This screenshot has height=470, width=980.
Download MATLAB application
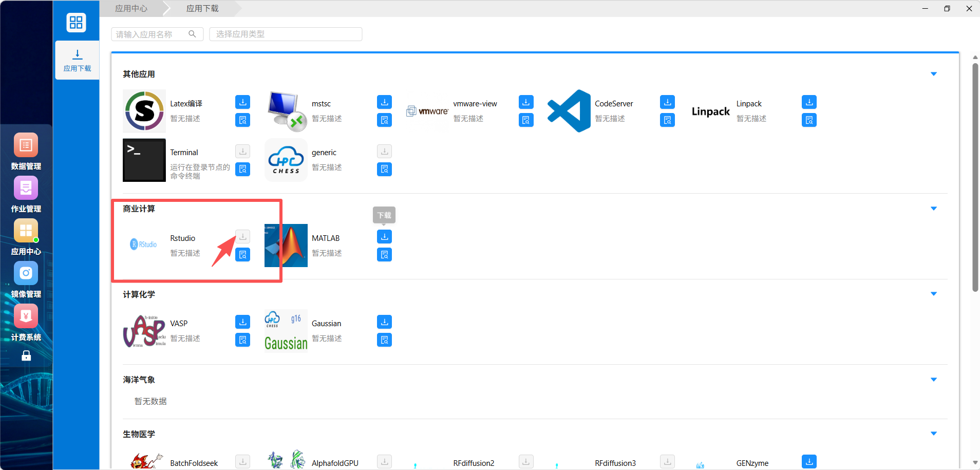click(385, 237)
